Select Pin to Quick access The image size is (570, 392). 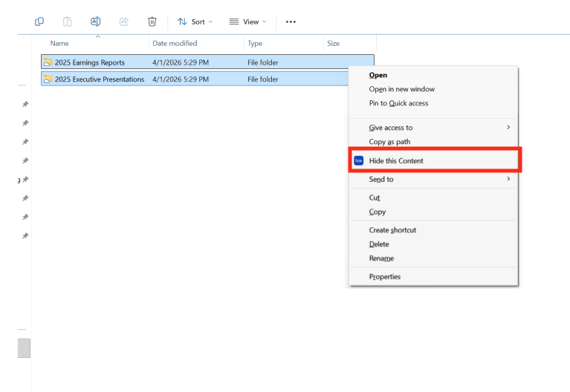pyautogui.click(x=398, y=103)
